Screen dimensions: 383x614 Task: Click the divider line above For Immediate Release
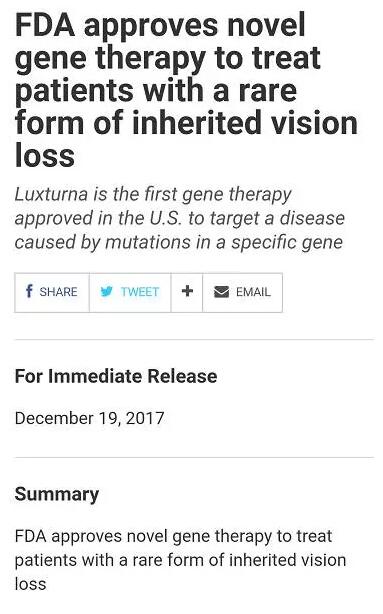click(x=194, y=340)
